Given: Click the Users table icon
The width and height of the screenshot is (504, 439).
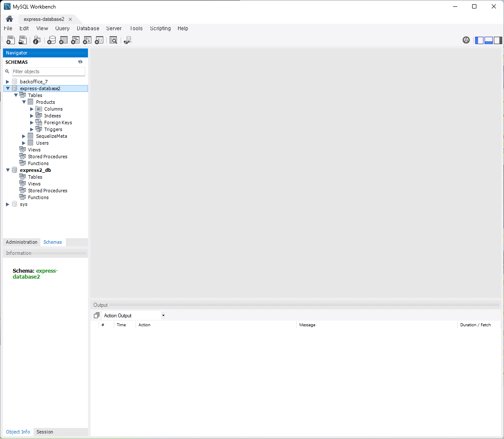Looking at the screenshot, I should click(31, 143).
